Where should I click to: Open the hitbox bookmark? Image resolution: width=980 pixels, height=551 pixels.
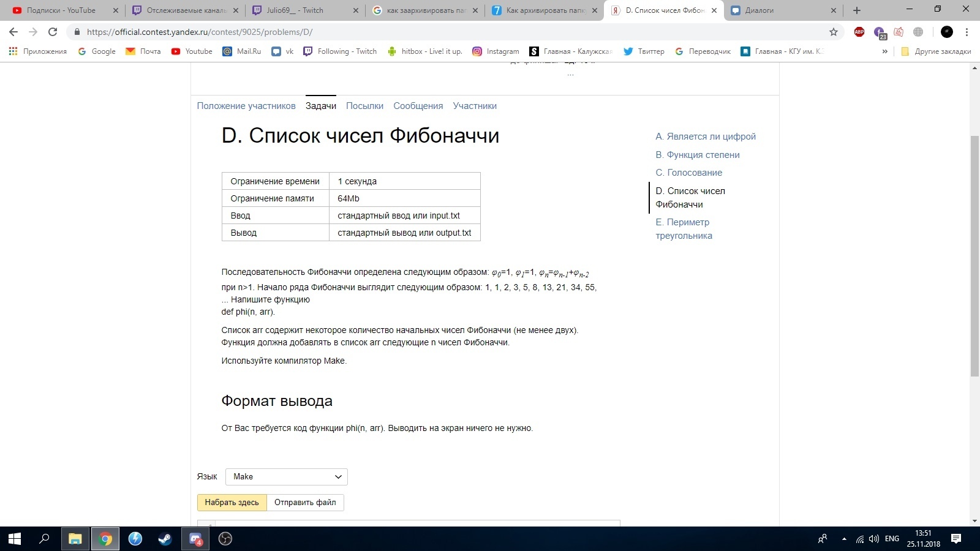pos(424,51)
